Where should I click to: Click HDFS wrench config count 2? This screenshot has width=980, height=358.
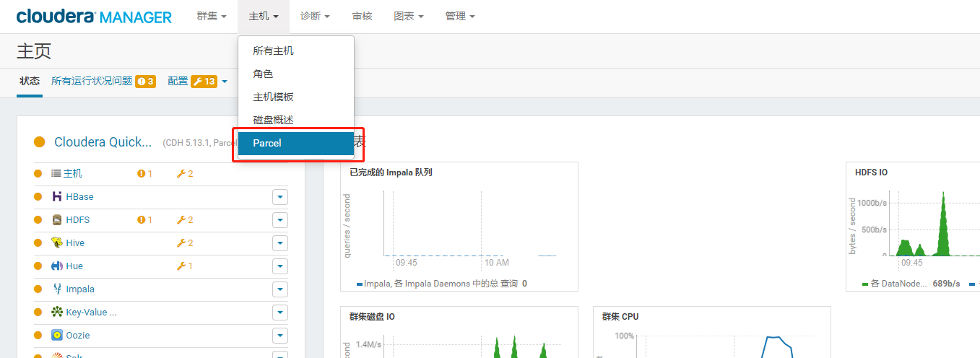tap(185, 219)
